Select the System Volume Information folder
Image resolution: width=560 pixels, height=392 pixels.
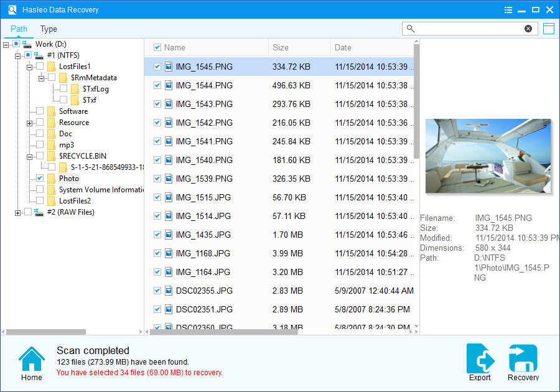coord(101,190)
